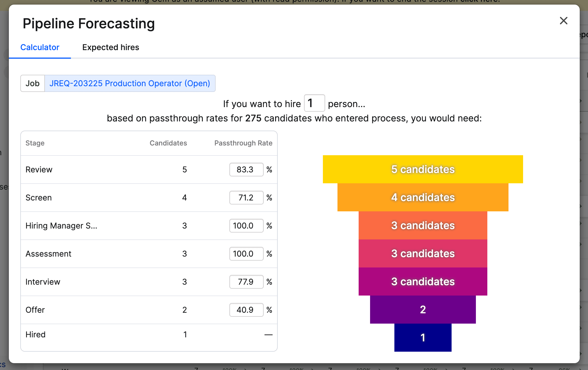Edit the Offer passthrough rate field
Screen dimensions: 588x370
click(x=246, y=310)
